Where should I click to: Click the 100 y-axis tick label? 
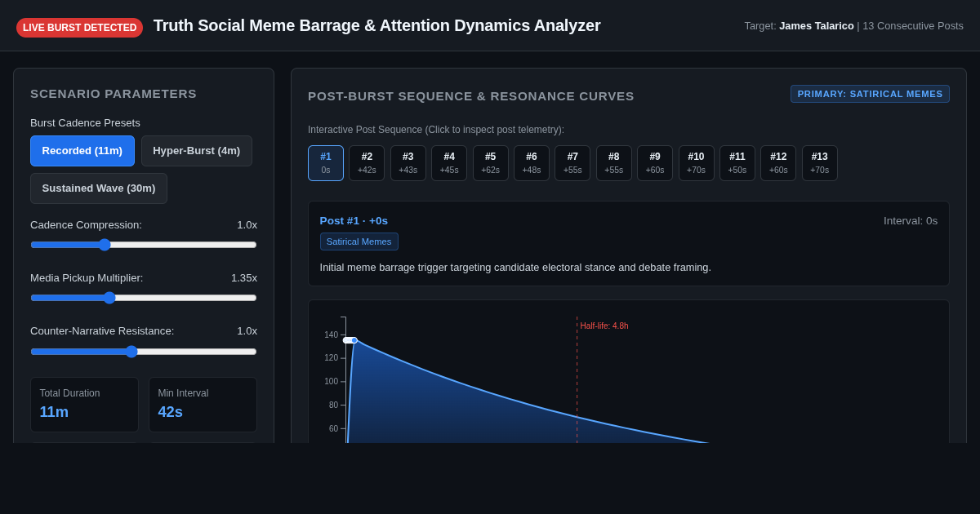coord(331,382)
